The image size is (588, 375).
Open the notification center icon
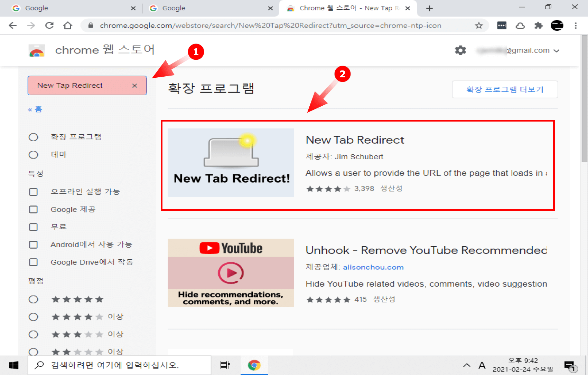point(570,366)
